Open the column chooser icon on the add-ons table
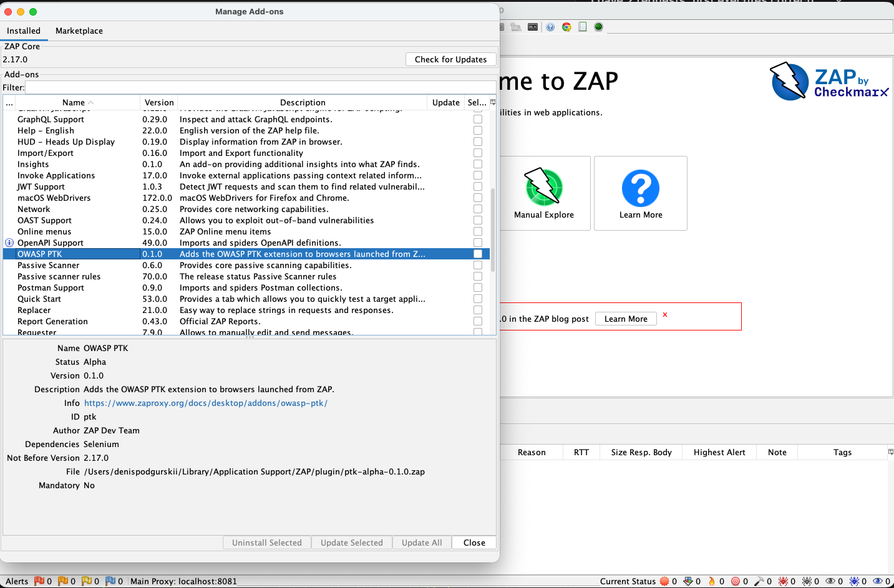The image size is (894, 588). point(492,101)
